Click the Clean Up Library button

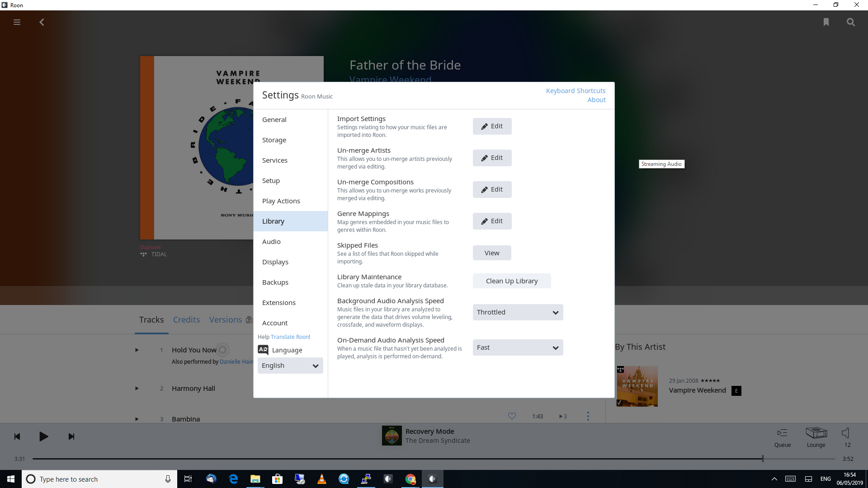[x=512, y=281]
